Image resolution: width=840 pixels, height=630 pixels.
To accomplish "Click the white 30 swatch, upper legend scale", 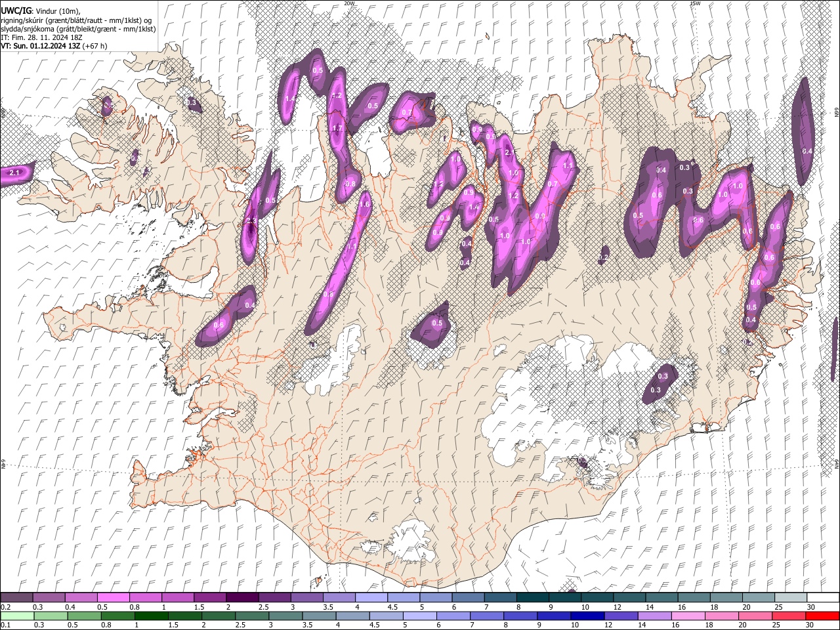I will [x=823, y=598].
